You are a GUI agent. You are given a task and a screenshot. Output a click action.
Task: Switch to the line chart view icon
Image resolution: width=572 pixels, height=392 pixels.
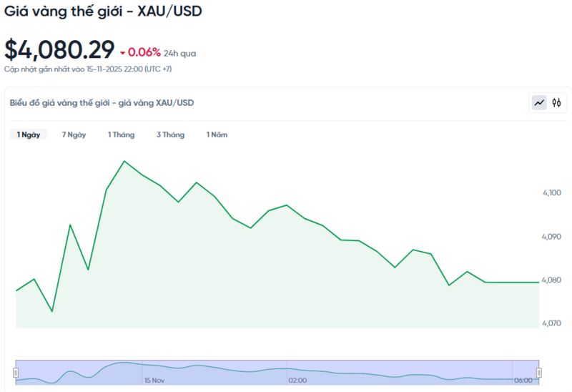539,103
